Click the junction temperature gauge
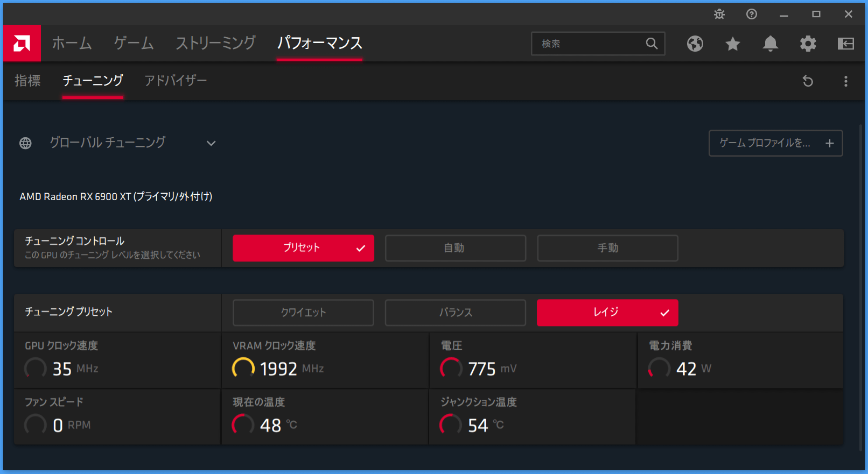Viewport: 868px width, 474px height. tap(451, 425)
